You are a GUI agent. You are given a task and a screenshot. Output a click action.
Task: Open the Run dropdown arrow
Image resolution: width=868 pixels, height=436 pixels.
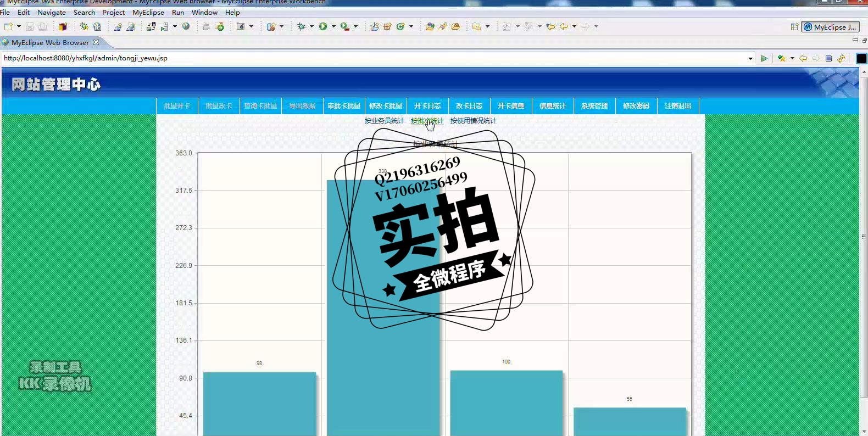click(333, 26)
